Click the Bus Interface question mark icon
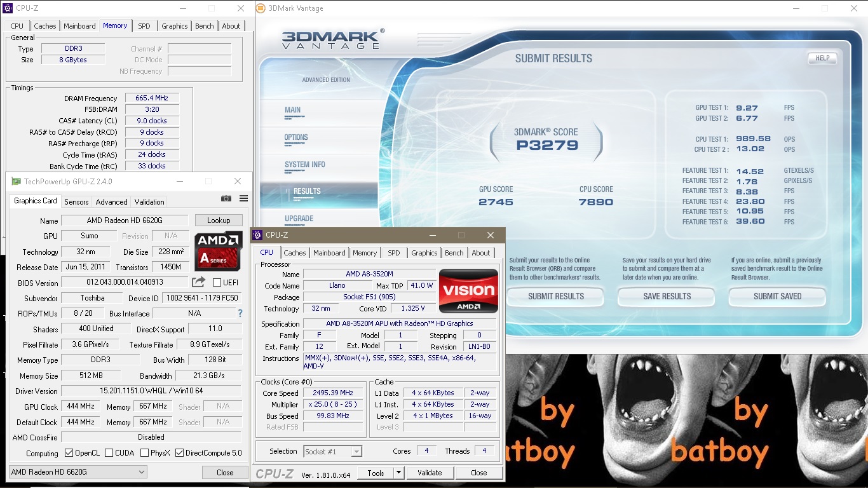868x488 pixels. 240,313
